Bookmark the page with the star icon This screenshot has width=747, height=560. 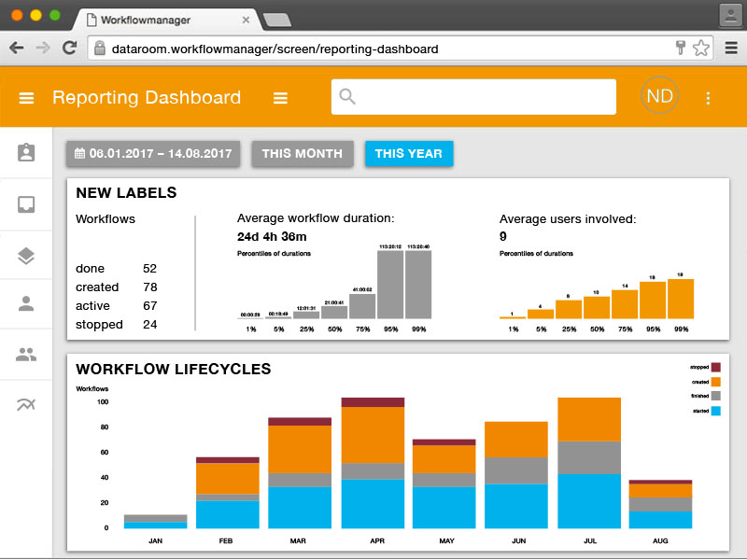coord(701,49)
